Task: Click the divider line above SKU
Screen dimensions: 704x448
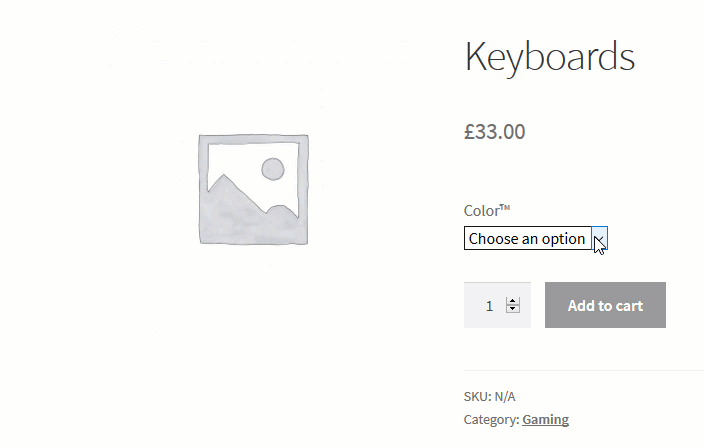Action: pyautogui.click(x=584, y=371)
